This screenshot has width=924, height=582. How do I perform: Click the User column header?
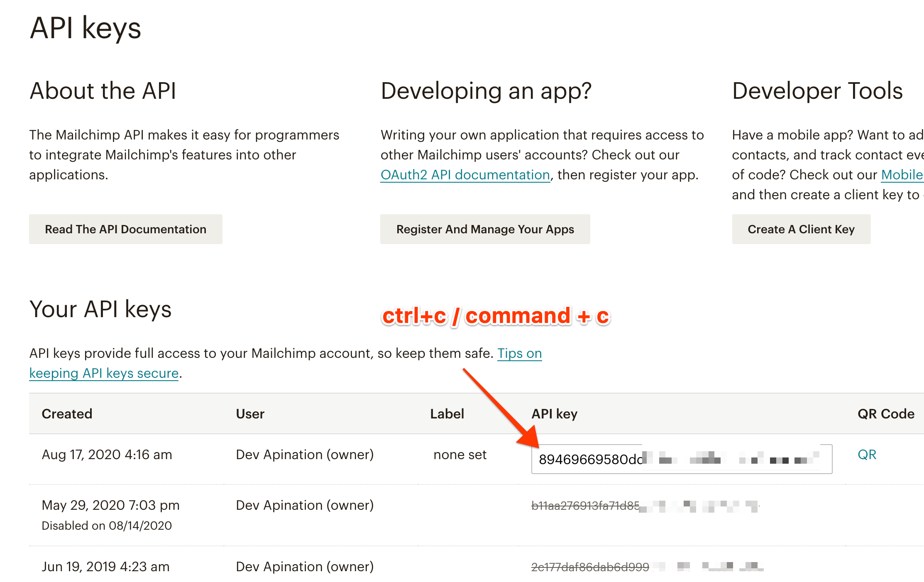pyautogui.click(x=250, y=414)
